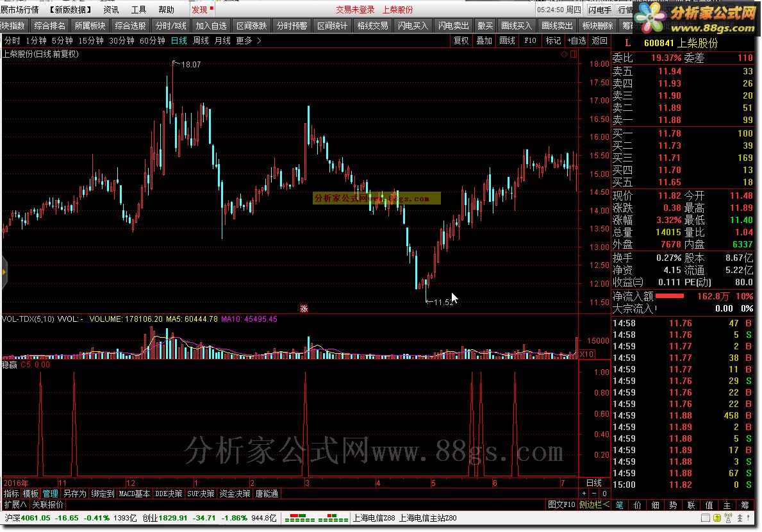Select the 筹 tab in sidebar bottom
Image resolution: width=762 pixels, height=532 pixels.
click(745, 505)
